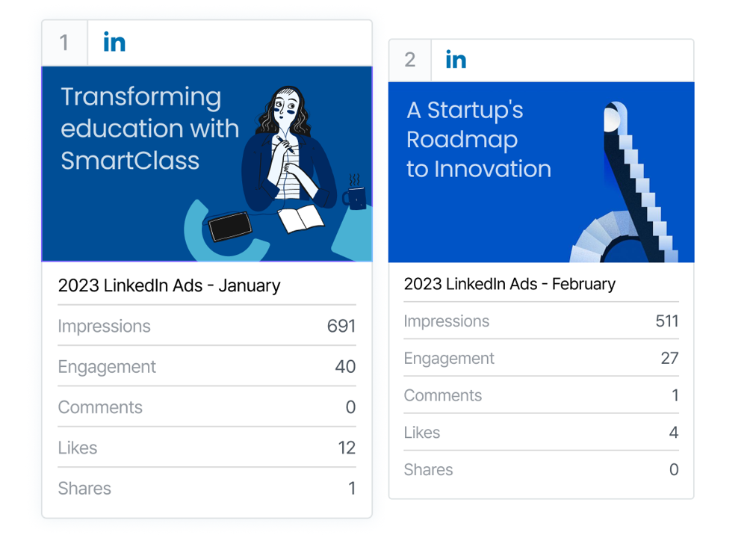Select the Comments value 1 for February
This screenshot has width=756, height=538.
[x=675, y=395]
